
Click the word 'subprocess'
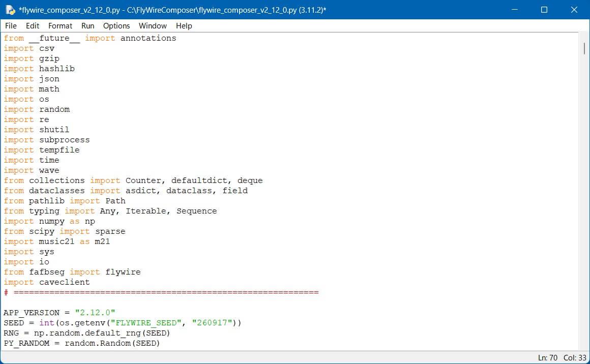pyautogui.click(x=65, y=140)
